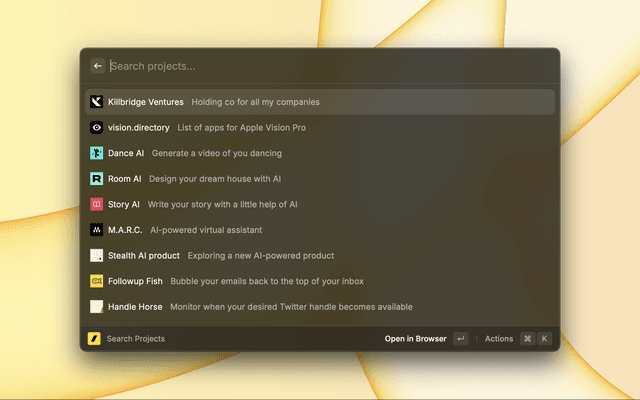Viewport: 640px width, 400px height.
Task: Click the Return key shortcut badge
Action: 460,339
